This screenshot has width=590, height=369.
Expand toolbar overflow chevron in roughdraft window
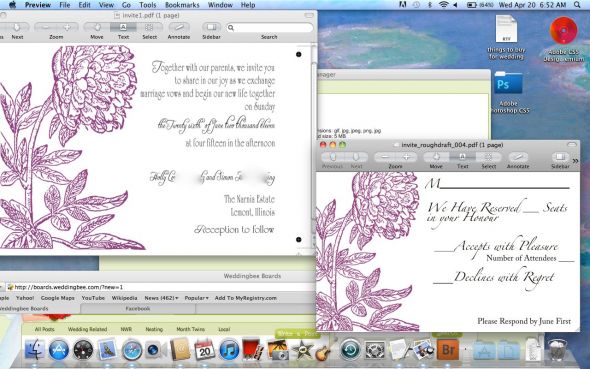coord(575,161)
